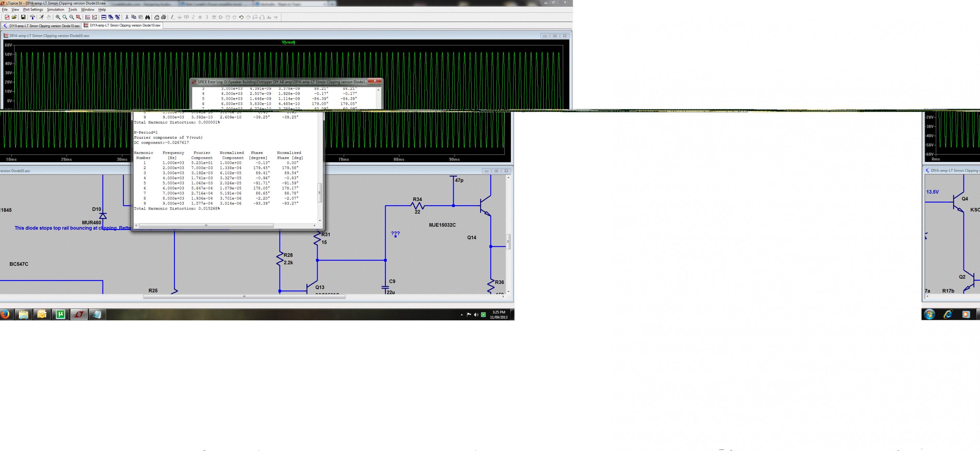Click the Save floppy disk icon
This screenshot has width=980, height=451.
tap(23, 17)
